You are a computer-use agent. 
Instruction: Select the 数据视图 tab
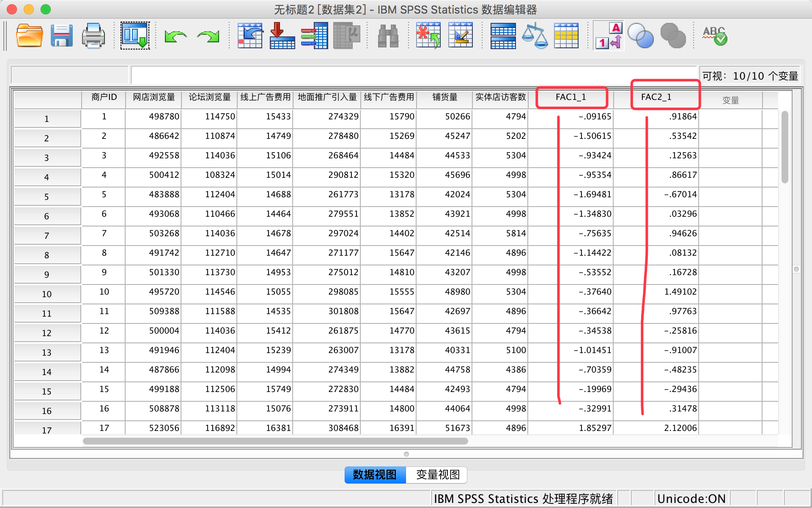[x=375, y=475]
